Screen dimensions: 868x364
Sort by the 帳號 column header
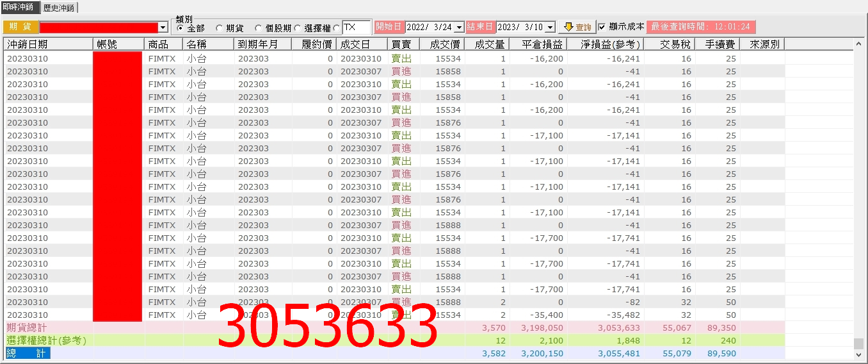tap(118, 44)
